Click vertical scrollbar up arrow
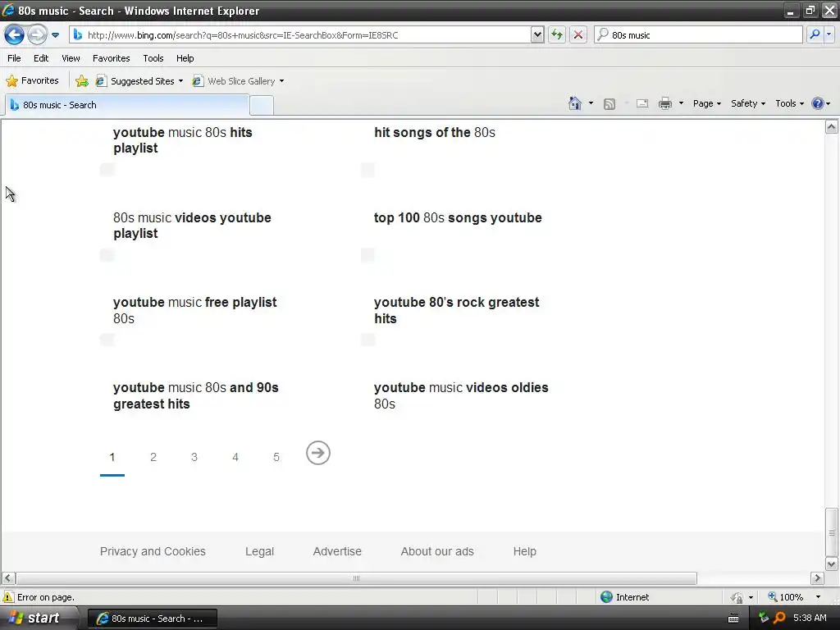The height and width of the screenshot is (630, 840). point(832,126)
